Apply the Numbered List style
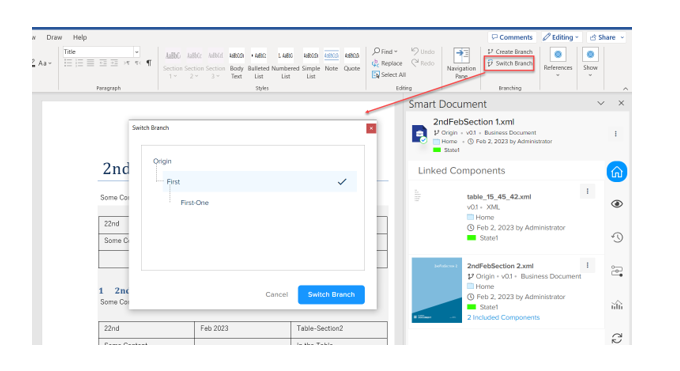 tap(285, 63)
